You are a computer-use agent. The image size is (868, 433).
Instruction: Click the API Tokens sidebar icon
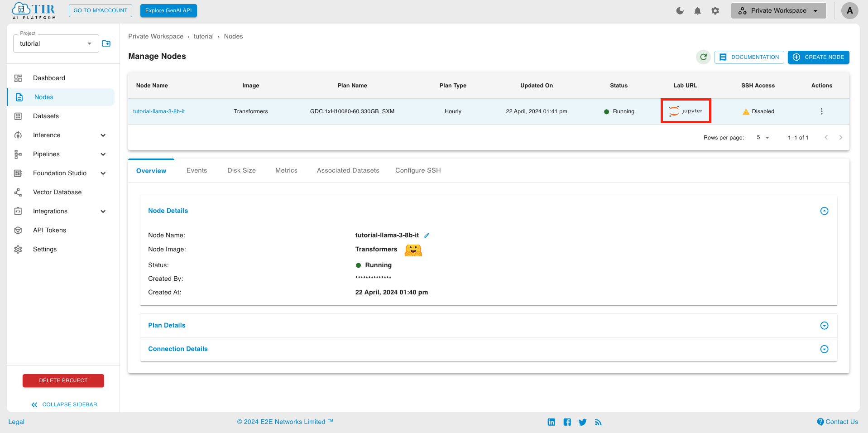coord(18,230)
